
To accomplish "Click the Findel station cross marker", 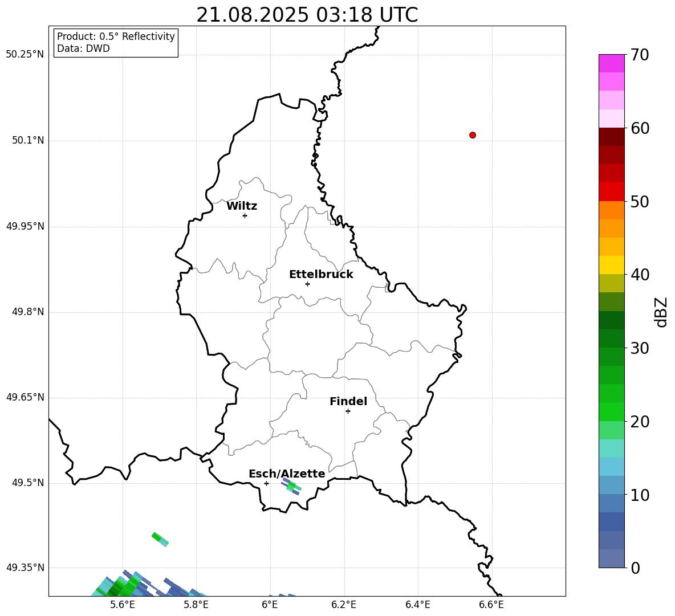I will 348,411.
